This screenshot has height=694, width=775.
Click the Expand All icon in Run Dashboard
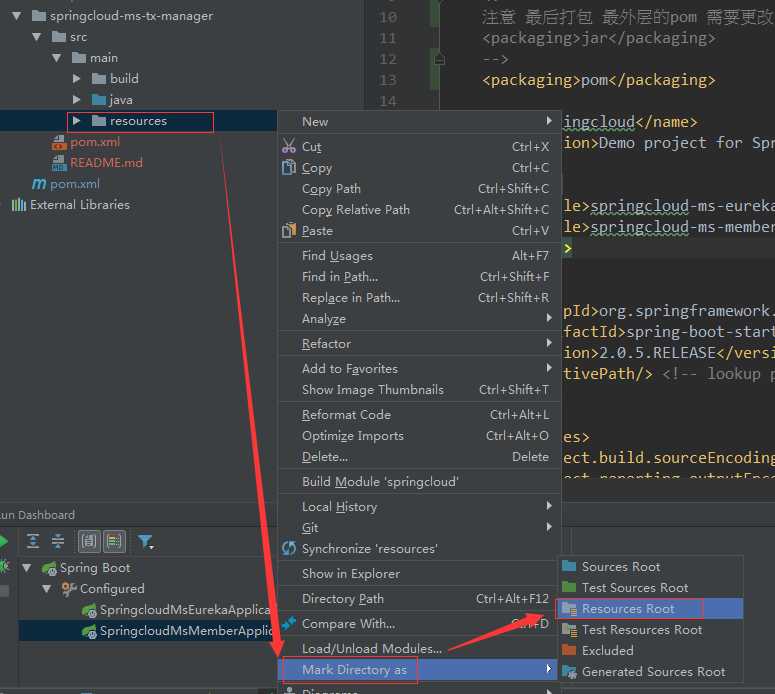[x=33, y=541]
